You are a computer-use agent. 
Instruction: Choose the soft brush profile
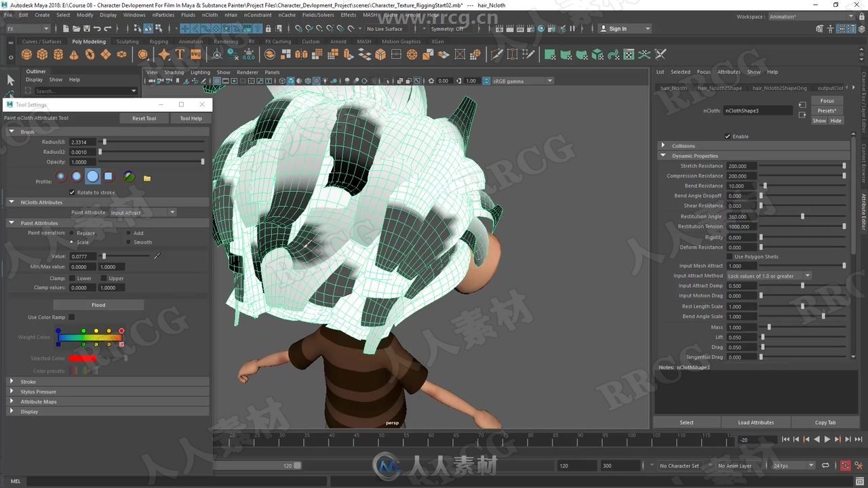(x=77, y=176)
